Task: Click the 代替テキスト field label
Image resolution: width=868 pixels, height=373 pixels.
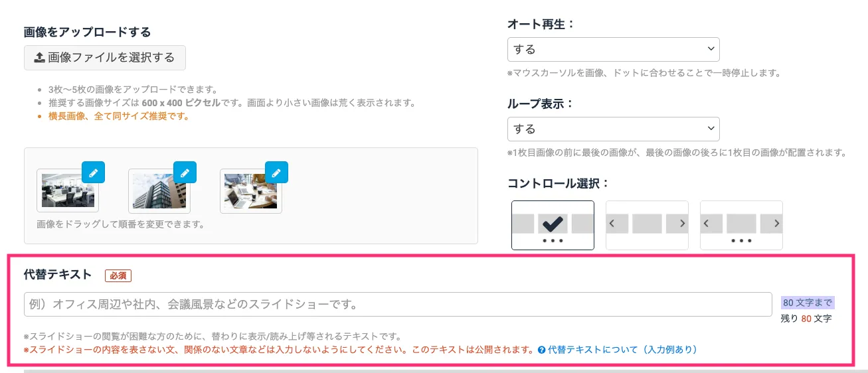Action: [x=57, y=275]
